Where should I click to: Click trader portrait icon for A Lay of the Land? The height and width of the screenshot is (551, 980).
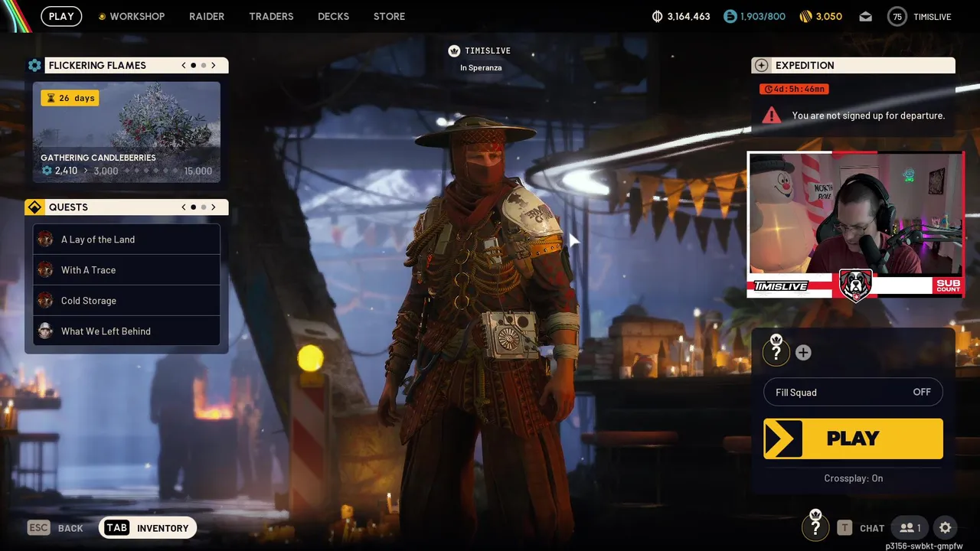pyautogui.click(x=45, y=240)
